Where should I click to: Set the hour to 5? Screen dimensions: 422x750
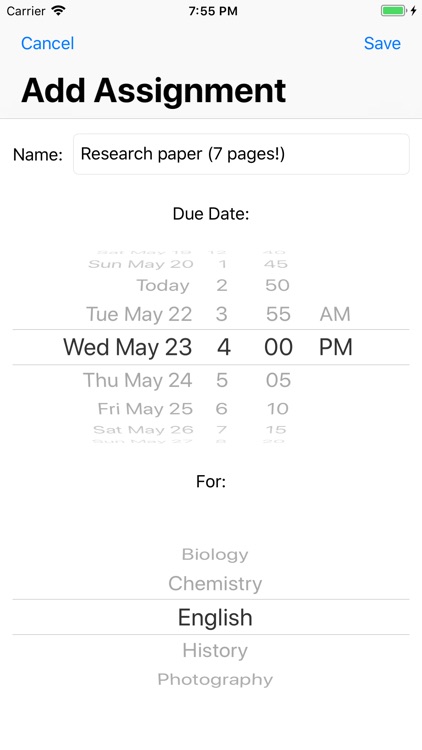tap(222, 380)
